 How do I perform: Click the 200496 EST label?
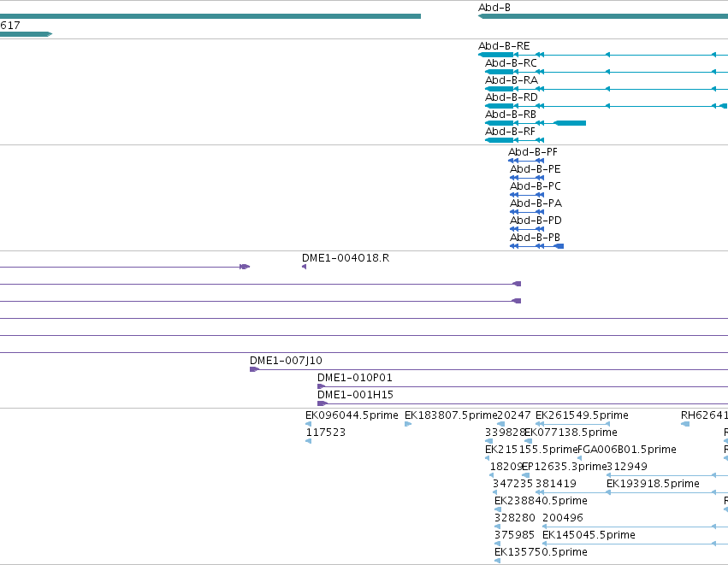pos(562,518)
